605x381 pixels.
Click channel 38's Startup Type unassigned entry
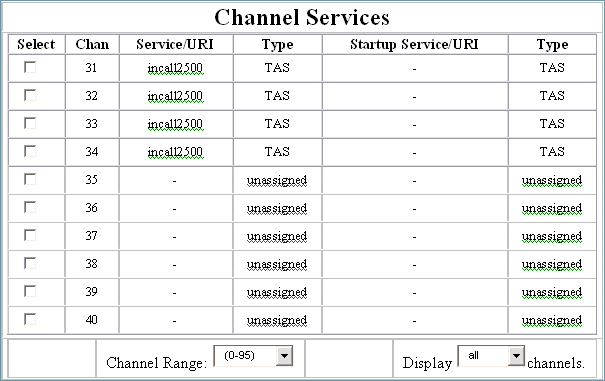point(552,264)
